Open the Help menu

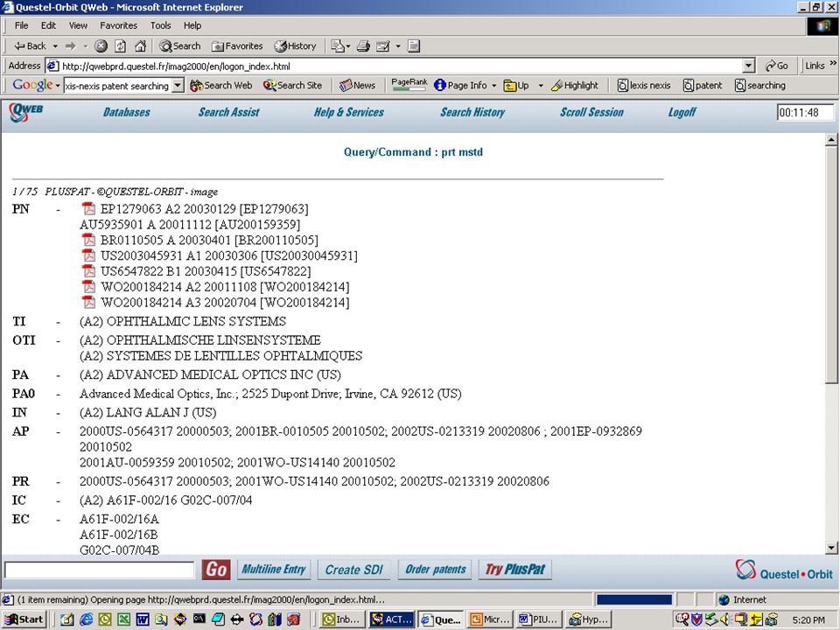[192, 25]
